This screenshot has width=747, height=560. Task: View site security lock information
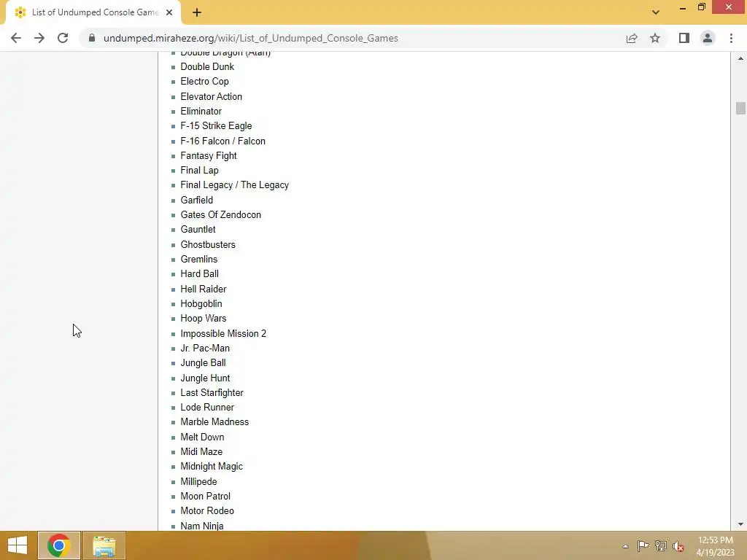[92, 38]
